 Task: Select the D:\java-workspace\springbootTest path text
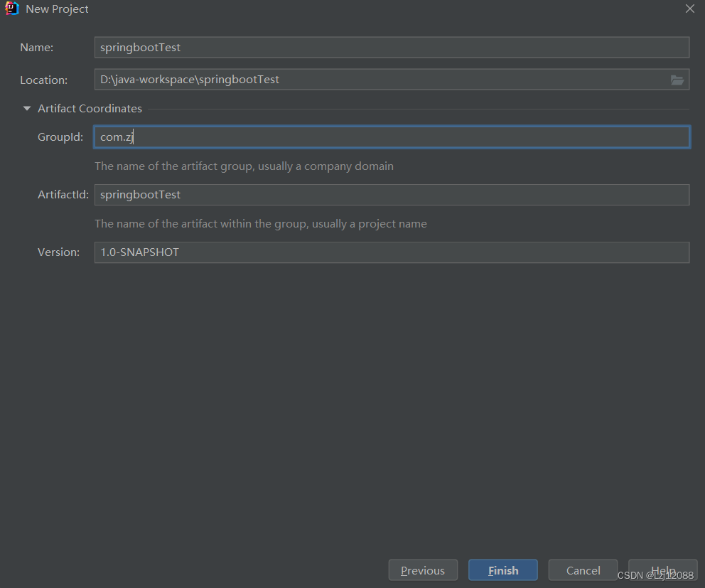pos(188,80)
